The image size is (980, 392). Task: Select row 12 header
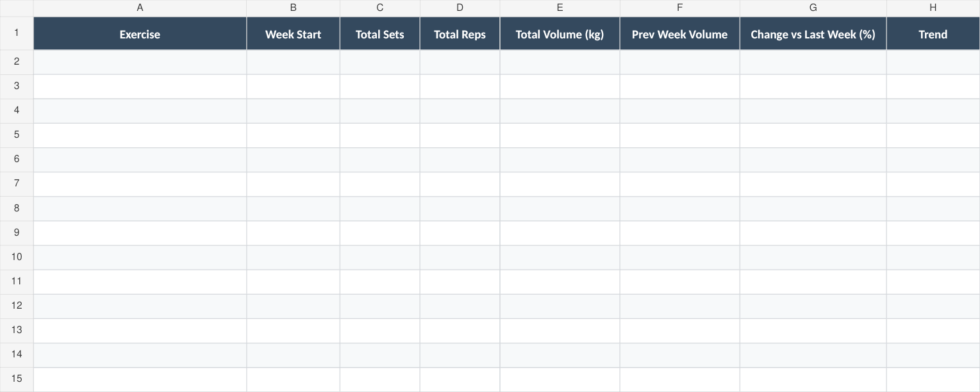coord(17,306)
